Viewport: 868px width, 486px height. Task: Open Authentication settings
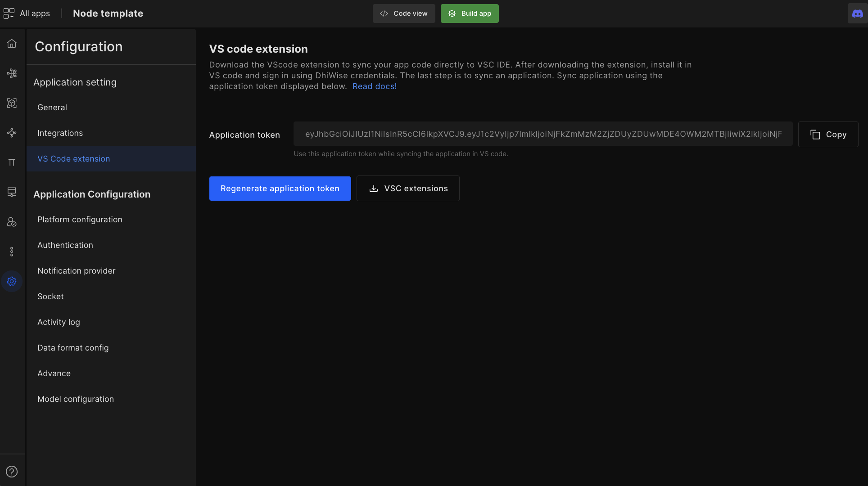111,245
